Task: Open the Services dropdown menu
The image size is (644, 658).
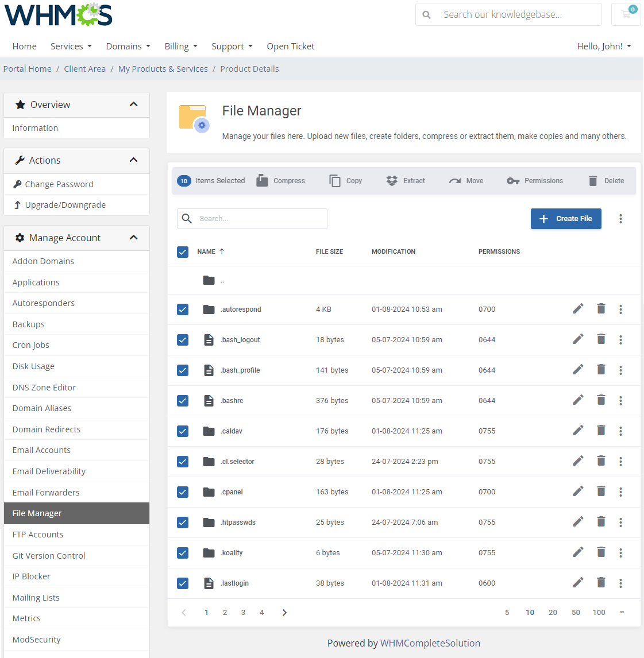Action: pos(71,46)
